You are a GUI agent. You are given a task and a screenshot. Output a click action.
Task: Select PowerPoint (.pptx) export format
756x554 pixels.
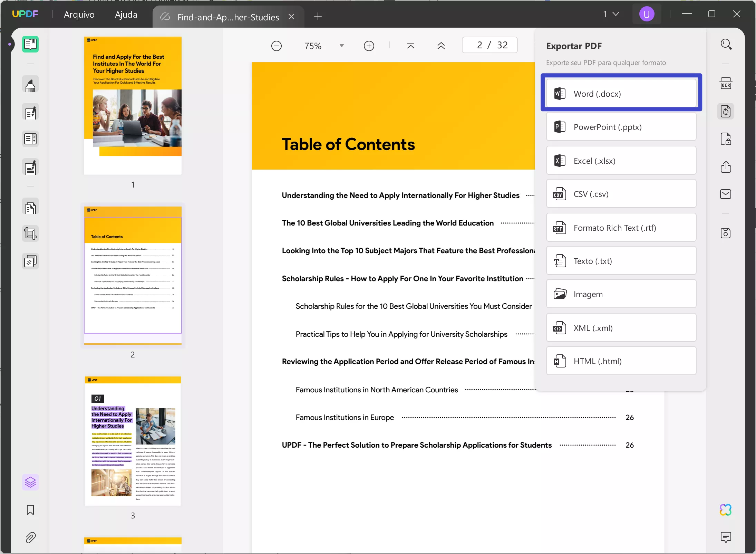click(621, 127)
